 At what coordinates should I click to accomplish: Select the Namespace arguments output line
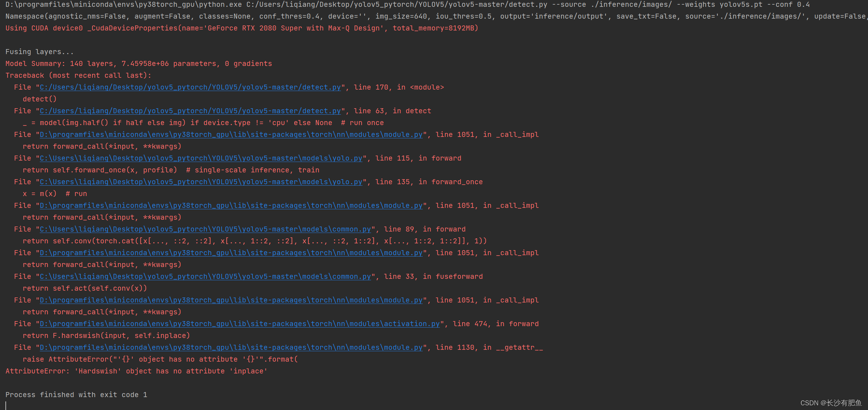430,16
